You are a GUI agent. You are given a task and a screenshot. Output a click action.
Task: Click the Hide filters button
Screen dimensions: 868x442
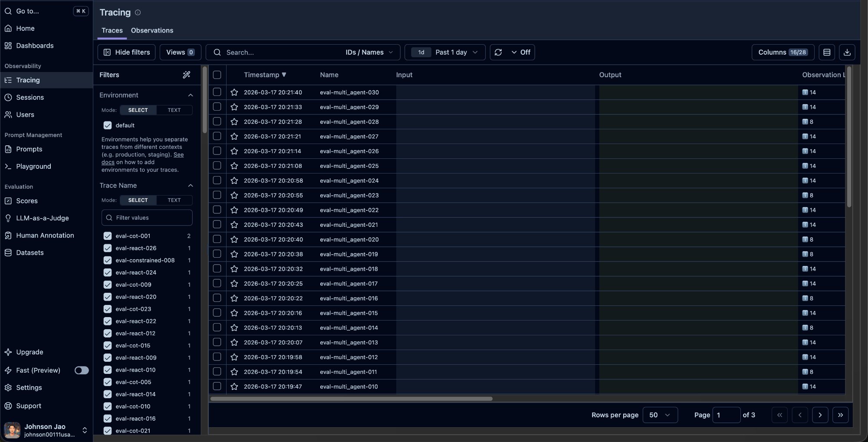[x=126, y=52]
